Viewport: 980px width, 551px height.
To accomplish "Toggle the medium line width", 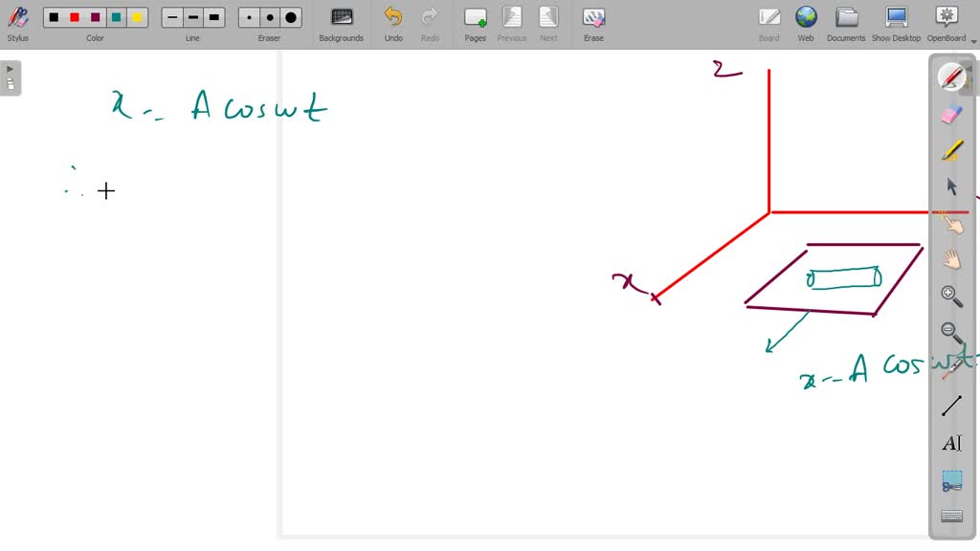I will (192, 16).
